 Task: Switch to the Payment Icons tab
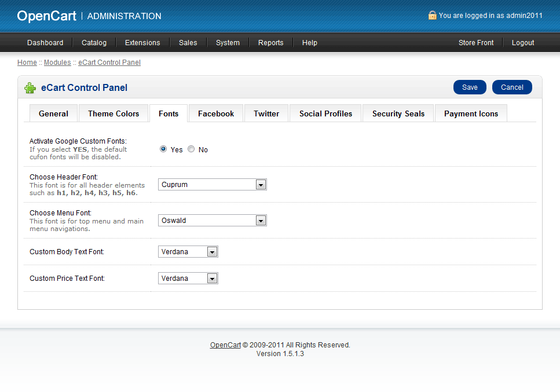click(x=471, y=113)
